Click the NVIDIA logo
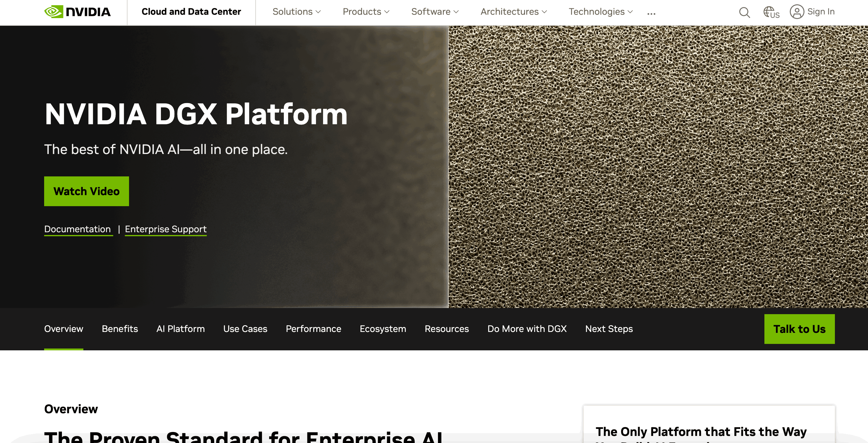This screenshot has height=443, width=868. coord(78,12)
